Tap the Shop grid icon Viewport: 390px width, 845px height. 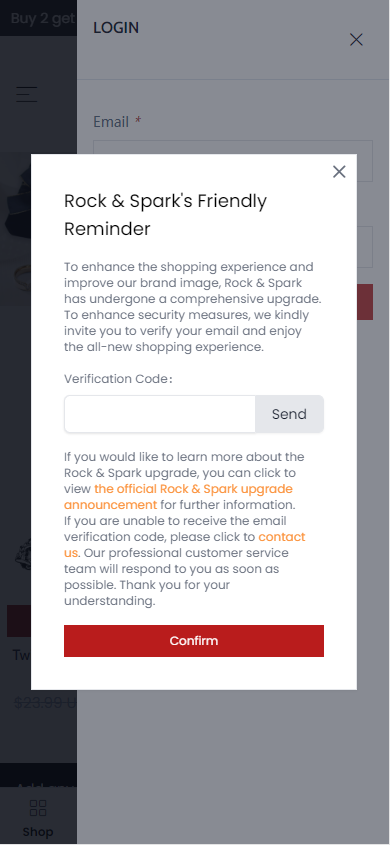click(x=38, y=808)
